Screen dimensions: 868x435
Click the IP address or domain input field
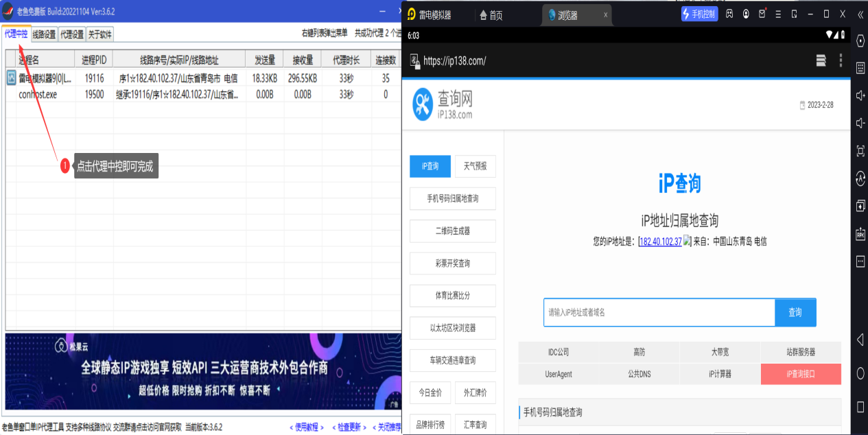pos(659,312)
